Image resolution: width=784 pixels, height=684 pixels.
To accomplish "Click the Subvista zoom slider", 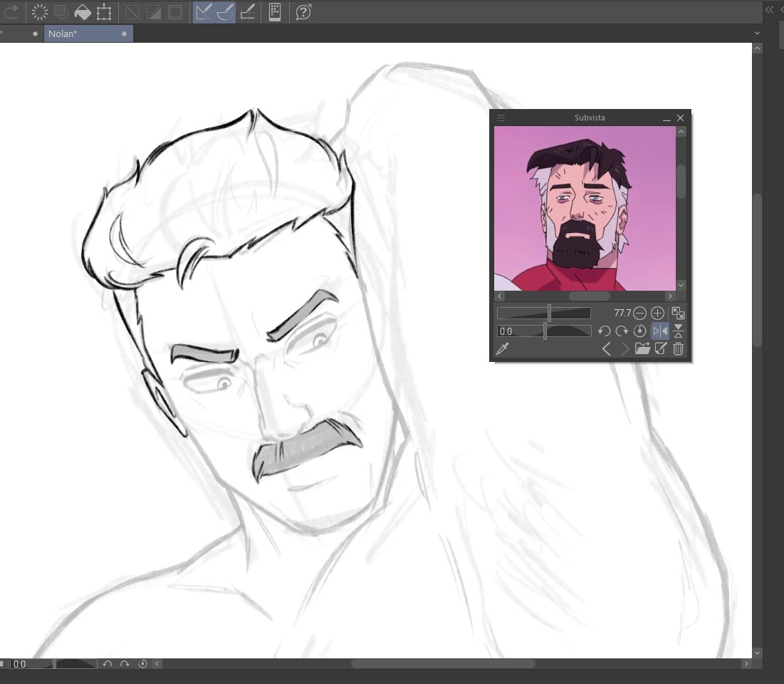I will (x=543, y=313).
